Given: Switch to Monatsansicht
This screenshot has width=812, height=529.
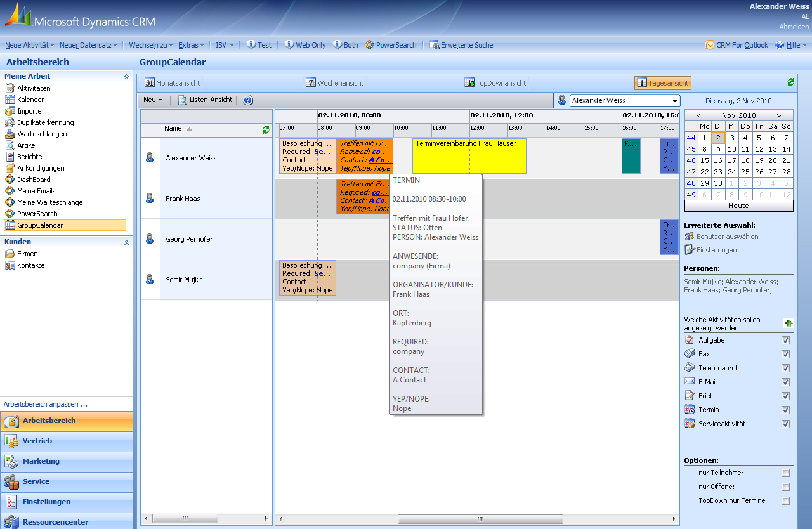Looking at the screenshot, I should (x=173, y=83).
